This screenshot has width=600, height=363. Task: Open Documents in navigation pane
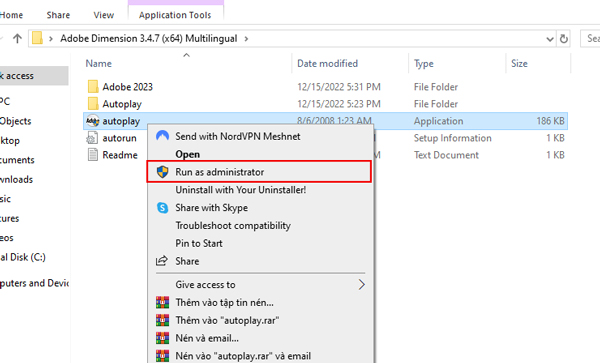[18, 160]
